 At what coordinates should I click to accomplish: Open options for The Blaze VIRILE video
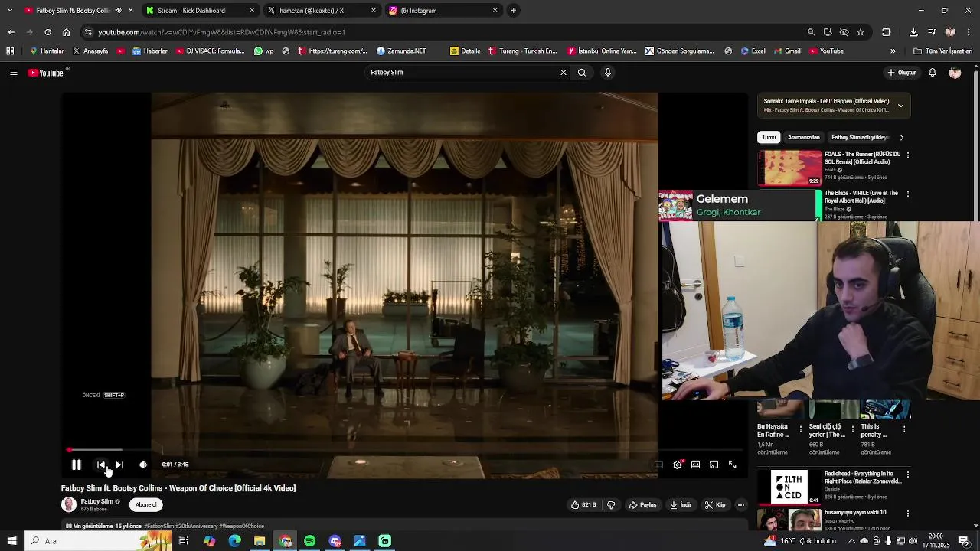pyautogui.click(x=908, y=194)
